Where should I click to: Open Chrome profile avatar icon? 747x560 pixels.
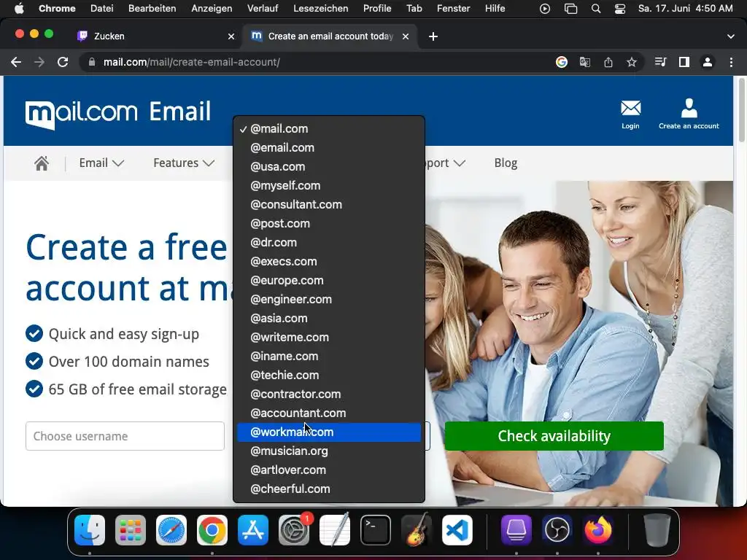(708, 62)
